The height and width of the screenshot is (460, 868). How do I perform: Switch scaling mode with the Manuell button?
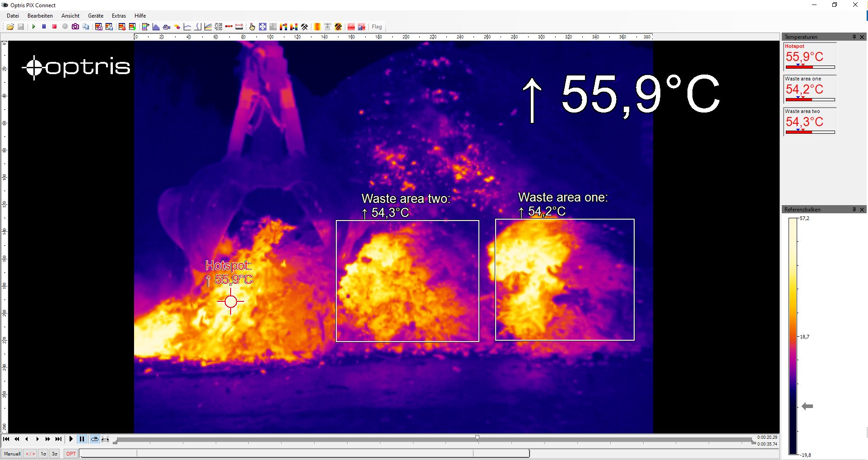(12, 453)
